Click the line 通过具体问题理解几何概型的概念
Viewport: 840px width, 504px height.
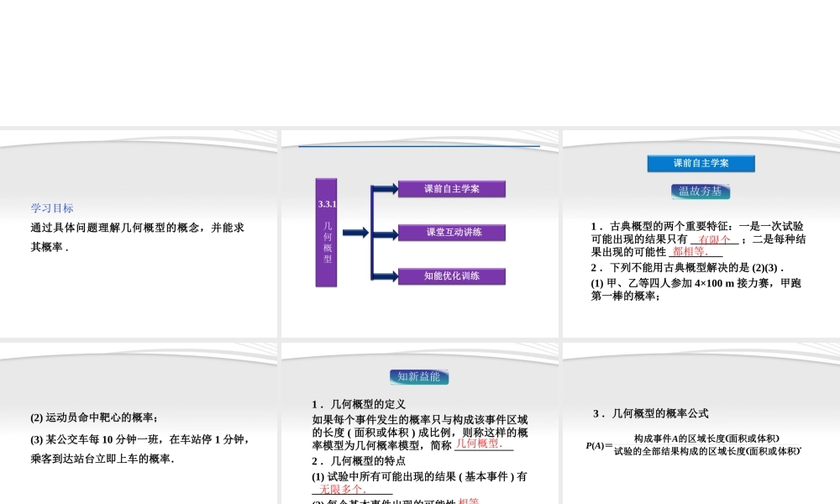[137, 228]
